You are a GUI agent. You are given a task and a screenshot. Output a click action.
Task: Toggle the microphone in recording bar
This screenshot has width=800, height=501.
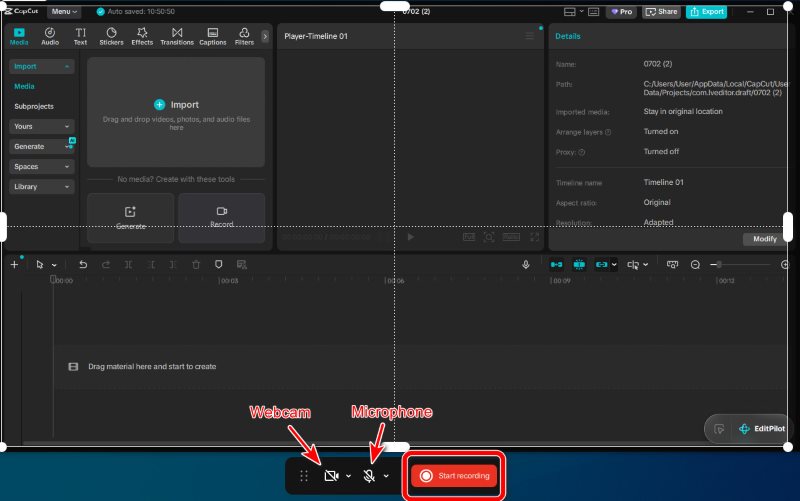tap(369, 475)
